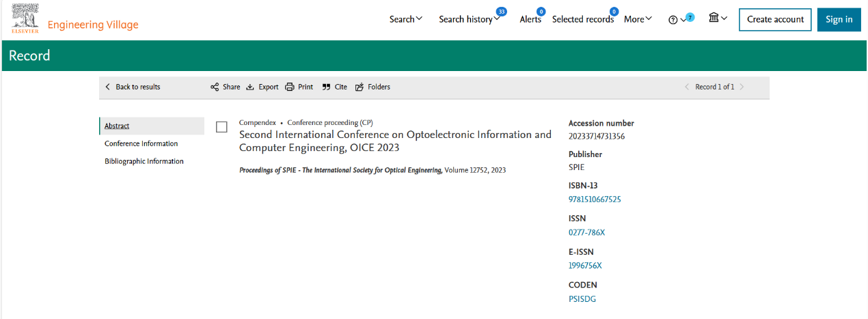Click the Create account button
868x319 pixels.
[775, 19]
